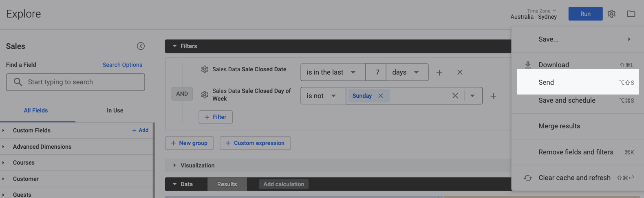
Task: Click the 'Start typing to search' field
Action: [x=75, y=82]
